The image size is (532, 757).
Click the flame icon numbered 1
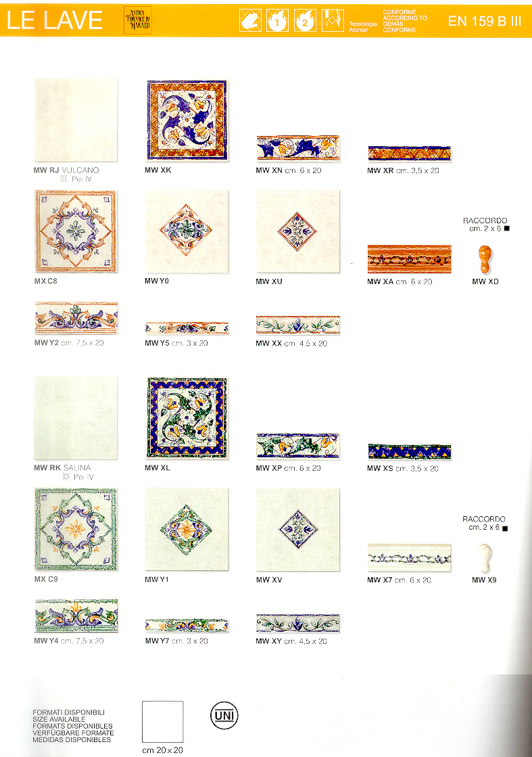click(277, 21)
